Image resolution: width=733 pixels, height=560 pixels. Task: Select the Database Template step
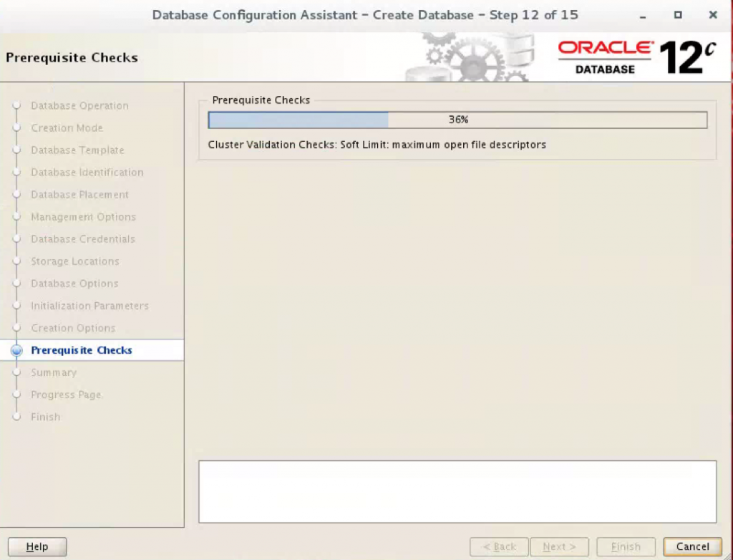pos(77,150)
